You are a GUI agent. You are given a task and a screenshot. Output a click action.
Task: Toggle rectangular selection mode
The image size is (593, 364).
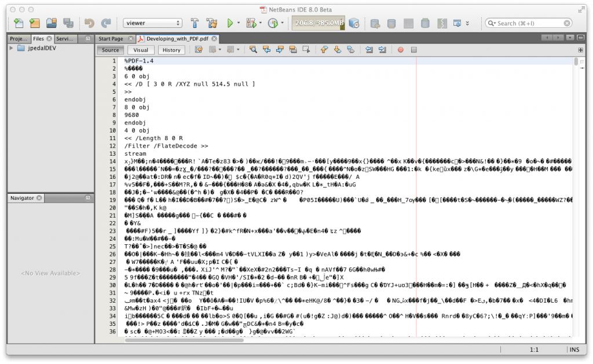[x=307, y=50]
